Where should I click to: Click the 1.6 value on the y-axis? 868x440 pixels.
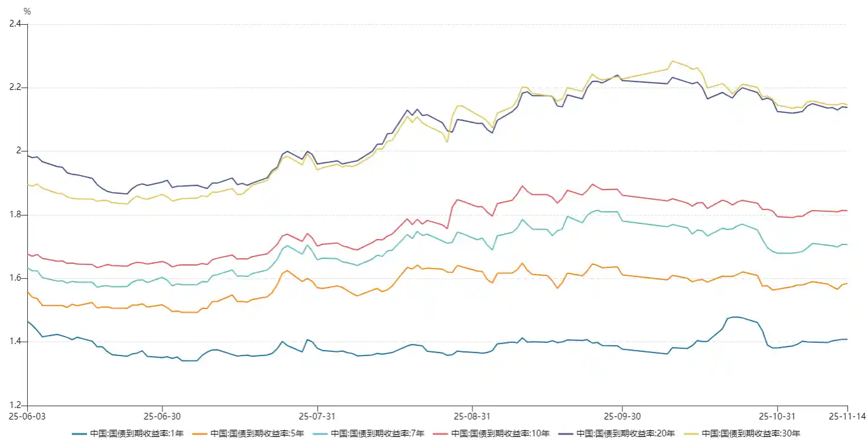14,278
